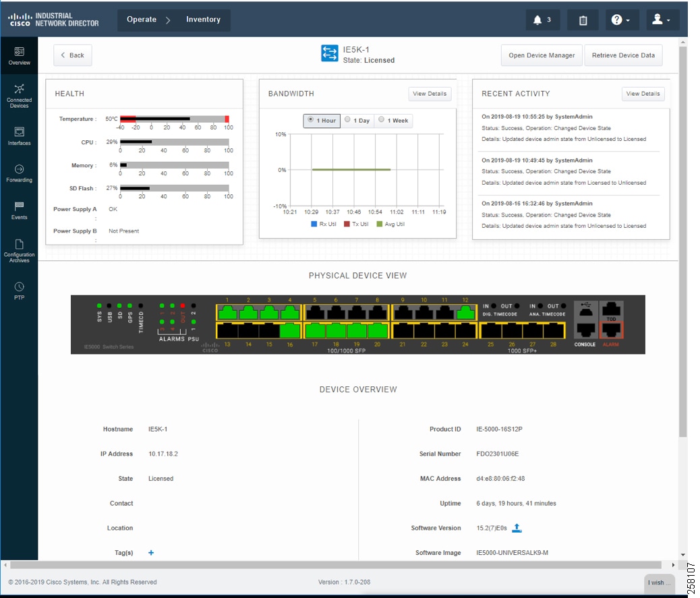Click the red ALARM port on the device
Screen dimensions: 700x598
[x=611, y=330]
